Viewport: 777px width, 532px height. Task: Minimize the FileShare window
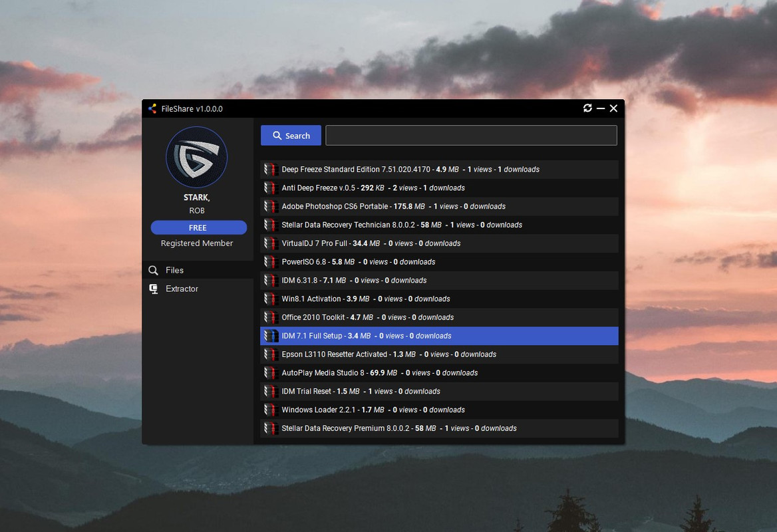pyautogui.click(x=601, y=108)
